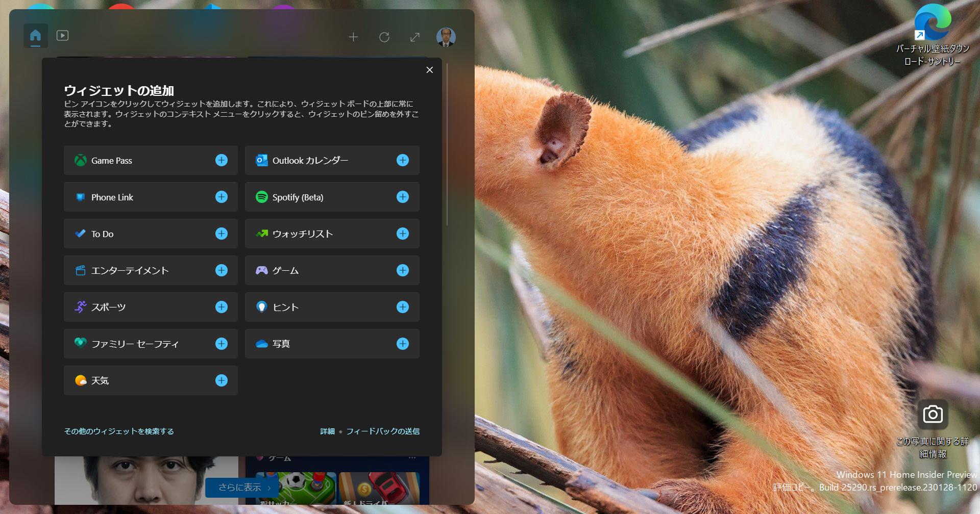Click the photos cloud icon
The height and width of the screenshot is (514, 980).
click(x=262, y=344)
